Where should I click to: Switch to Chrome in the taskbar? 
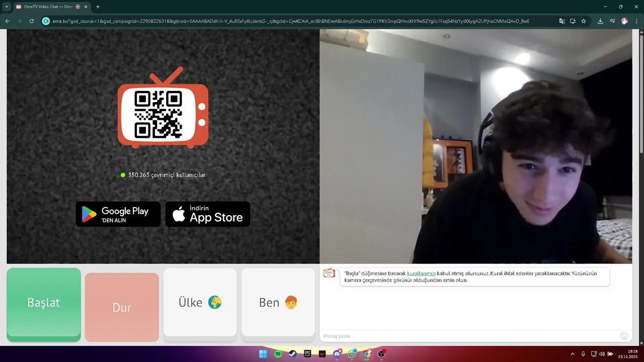[367, 354]
